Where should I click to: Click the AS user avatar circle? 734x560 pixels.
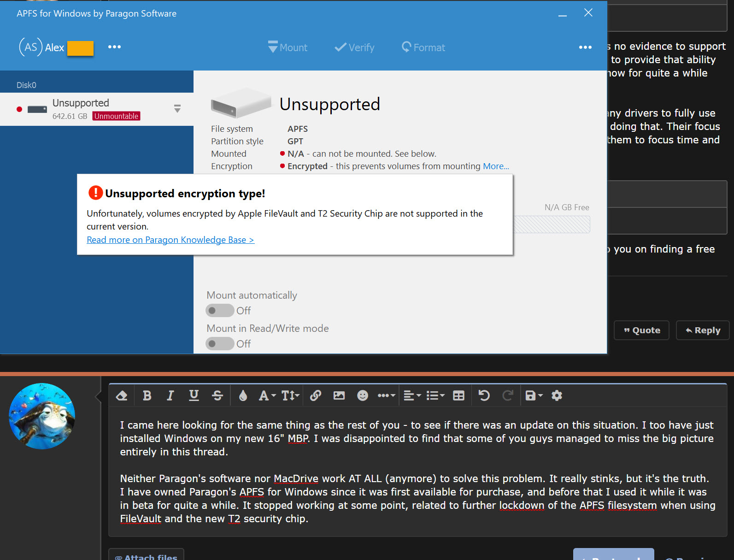[30, 47]
